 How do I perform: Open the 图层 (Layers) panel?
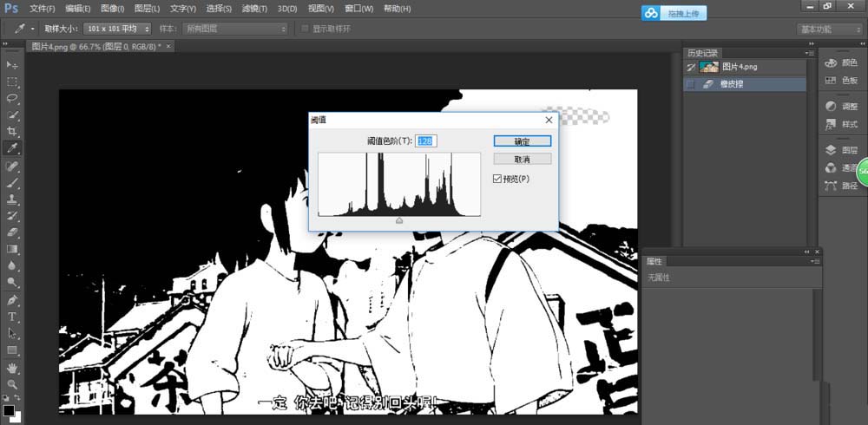tap(841, 150)
